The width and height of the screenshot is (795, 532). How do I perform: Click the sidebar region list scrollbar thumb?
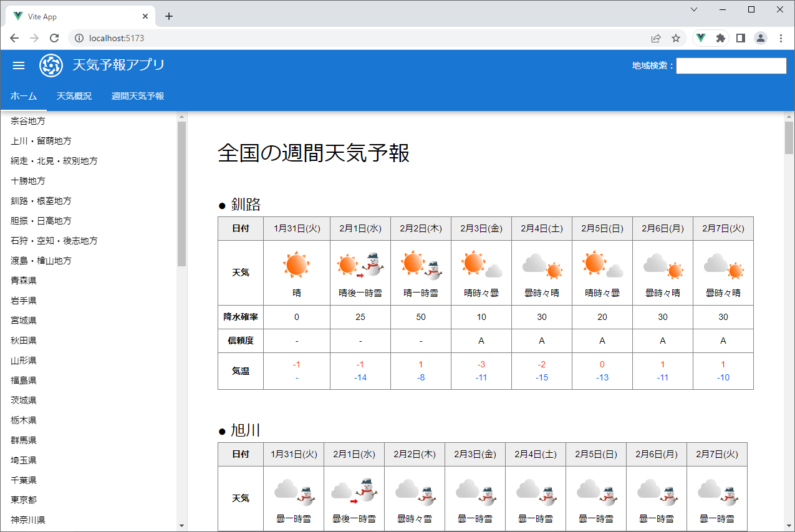(x=182, y=194)
